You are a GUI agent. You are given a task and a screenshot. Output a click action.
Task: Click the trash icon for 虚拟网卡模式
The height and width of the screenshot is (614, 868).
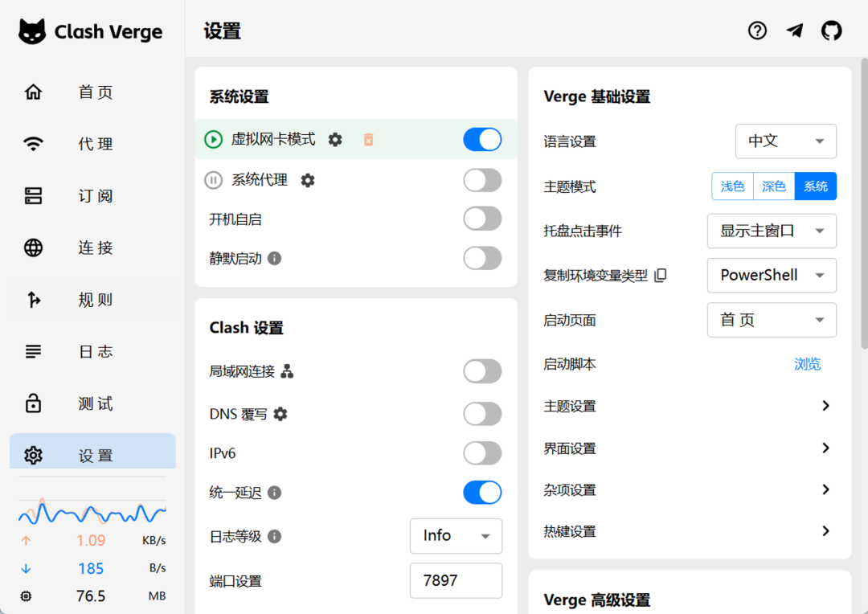point(368,140)
